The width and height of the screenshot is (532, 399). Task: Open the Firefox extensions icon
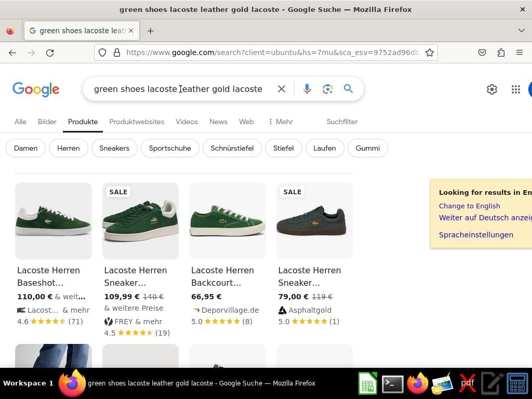coord(501,52)
